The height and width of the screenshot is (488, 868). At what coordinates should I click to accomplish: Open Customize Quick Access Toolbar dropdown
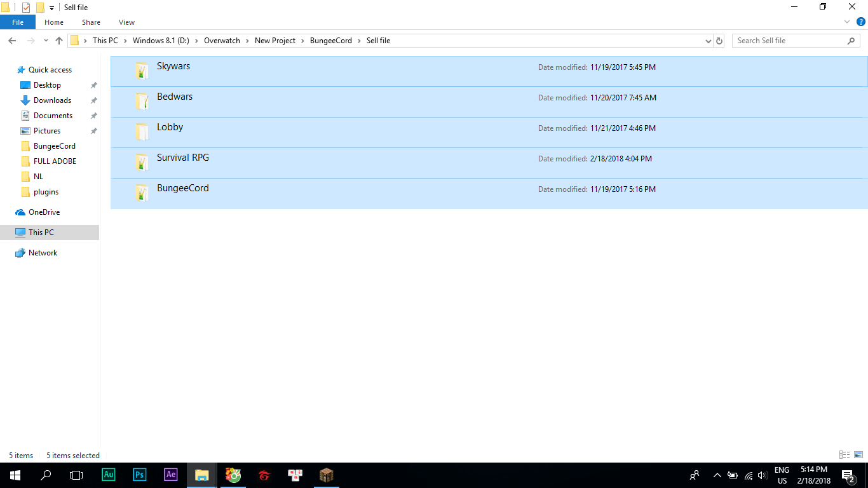[x=51, y=8]
